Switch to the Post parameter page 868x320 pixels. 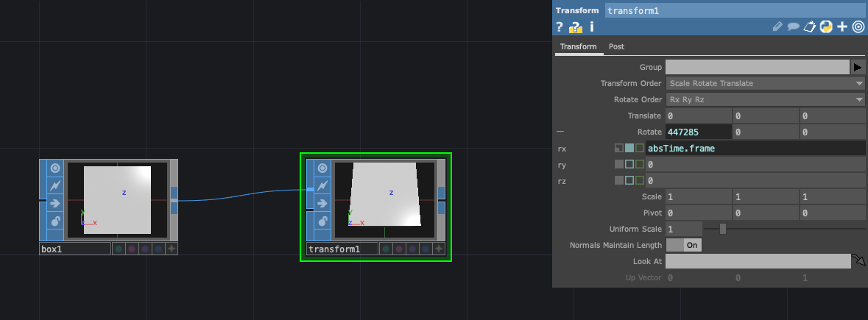pyautogui.click(x=617, y=46)
